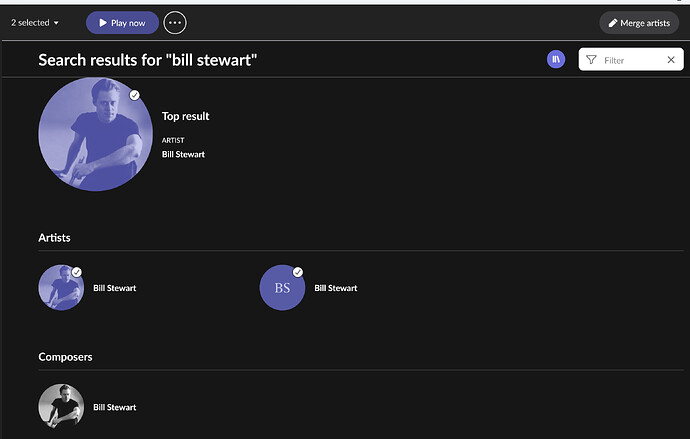
Task: Deselect the checkmark on the BS avatar
Action: 297,272
